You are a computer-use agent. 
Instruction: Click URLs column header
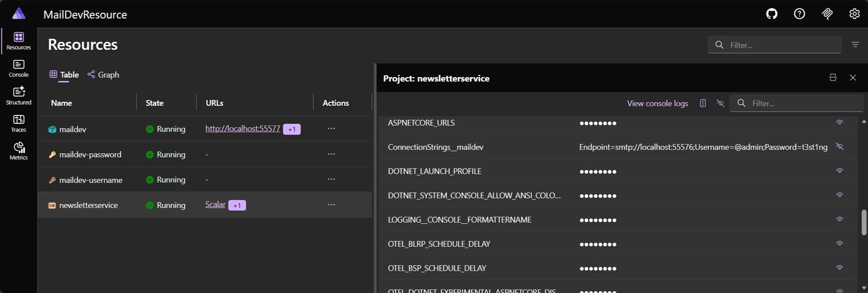tap(214, 103)
